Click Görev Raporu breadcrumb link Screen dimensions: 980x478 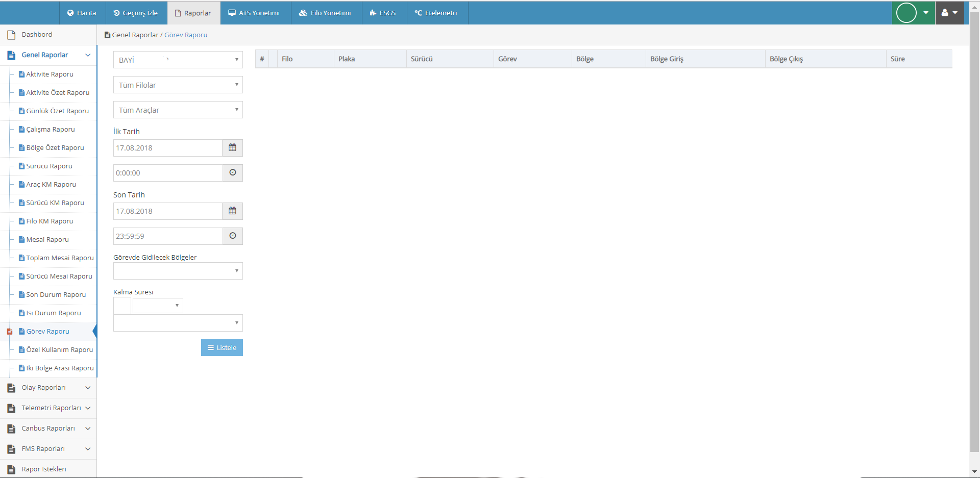186,35
